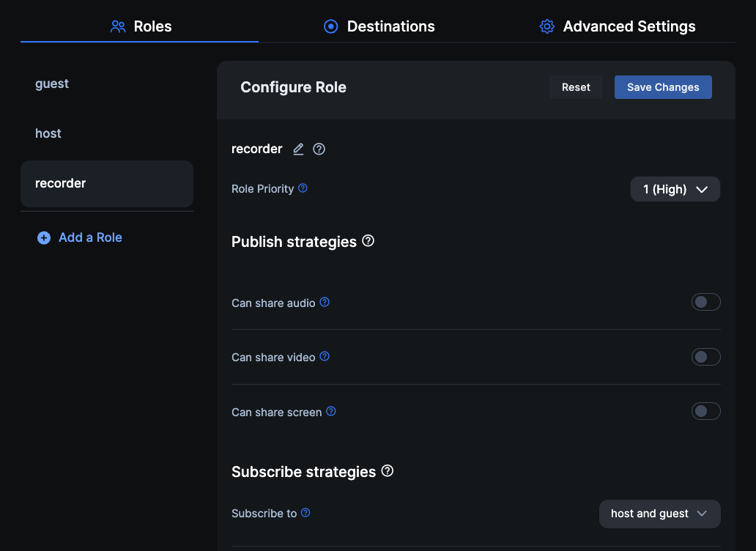Click info icon next to Can share screen
Screen dimensions: 756x551
331,412
